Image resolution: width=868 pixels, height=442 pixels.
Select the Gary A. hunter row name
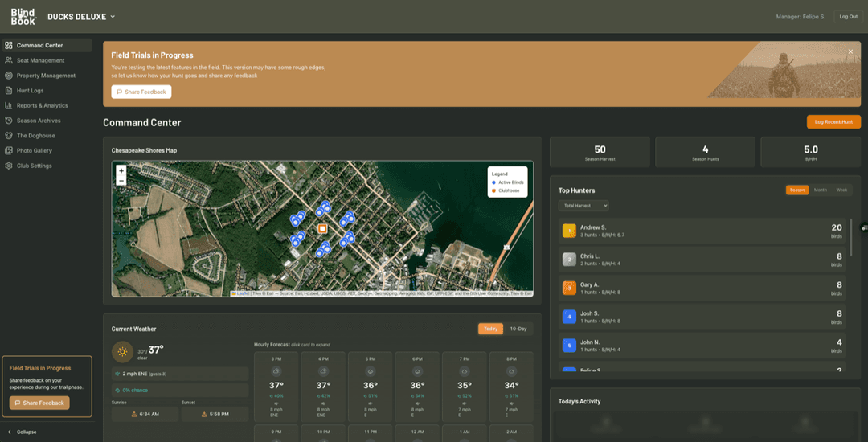591,285
